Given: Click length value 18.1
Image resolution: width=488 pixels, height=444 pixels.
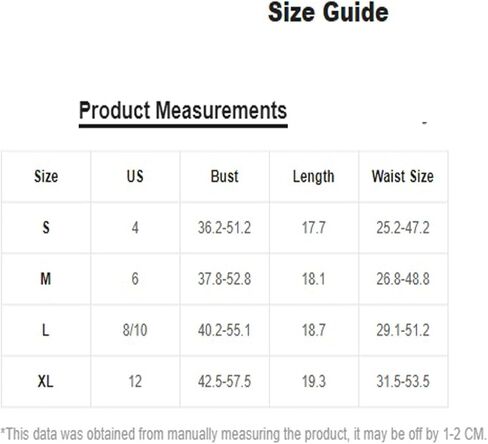Looking at the screenshot, I should (x=313, y=279).
